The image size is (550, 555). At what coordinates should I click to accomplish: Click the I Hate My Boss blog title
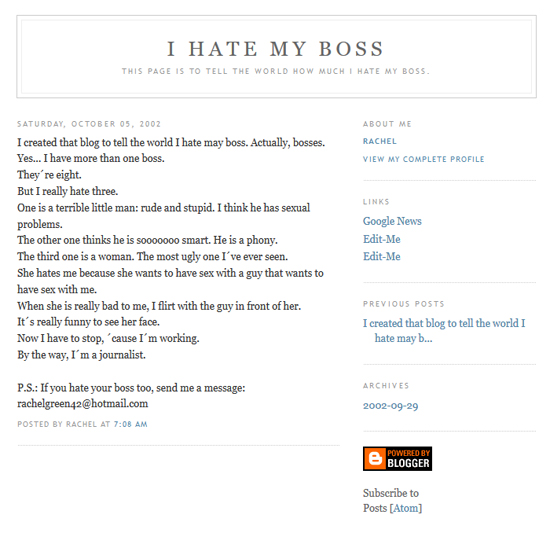[x=276, y=48]
